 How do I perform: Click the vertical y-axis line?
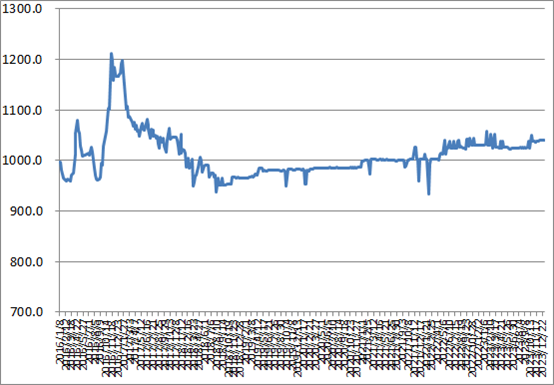coord(59,160)
